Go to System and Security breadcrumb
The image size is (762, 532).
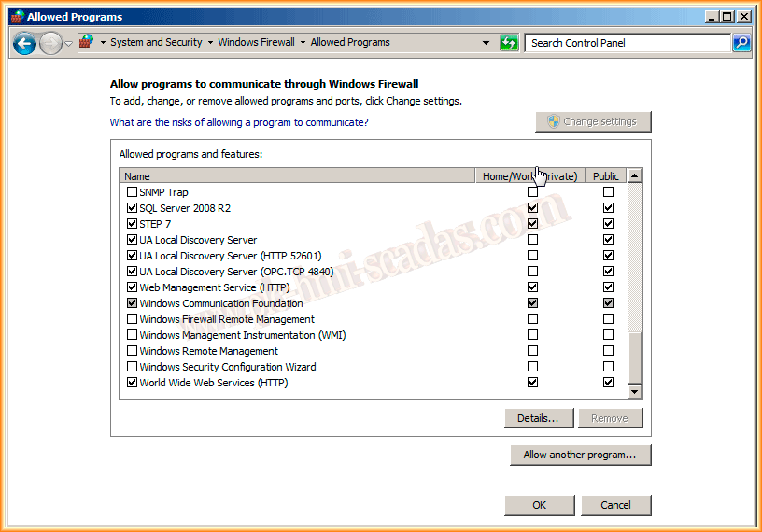(156, 42)
